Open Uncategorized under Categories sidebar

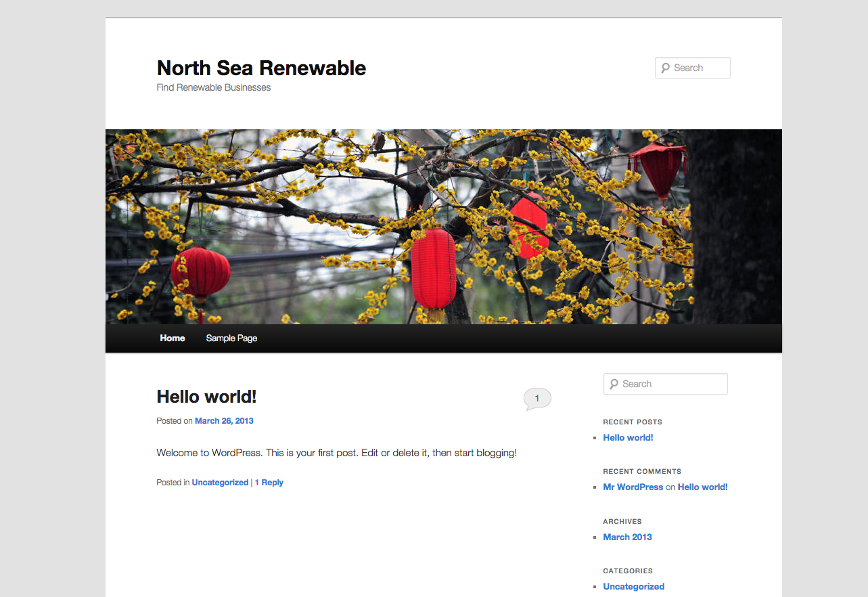click(x=633, y=586)
